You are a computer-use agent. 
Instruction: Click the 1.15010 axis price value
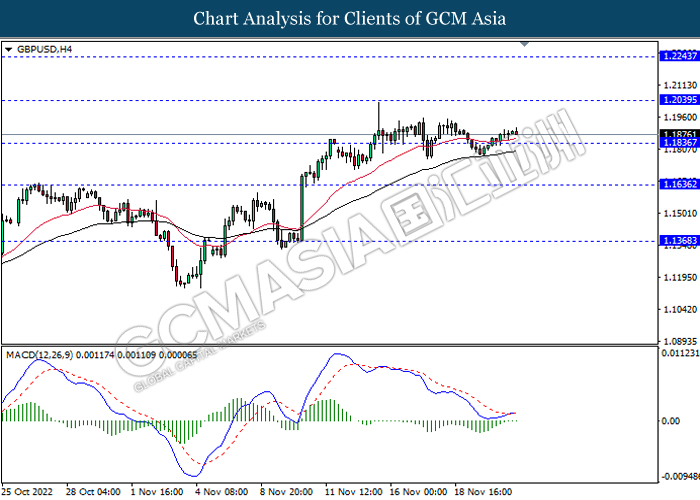click(680, 213)
